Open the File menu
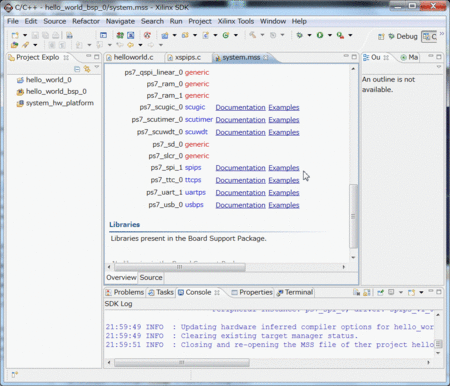Viewport: 450px width, 386px height. point(13,21)
